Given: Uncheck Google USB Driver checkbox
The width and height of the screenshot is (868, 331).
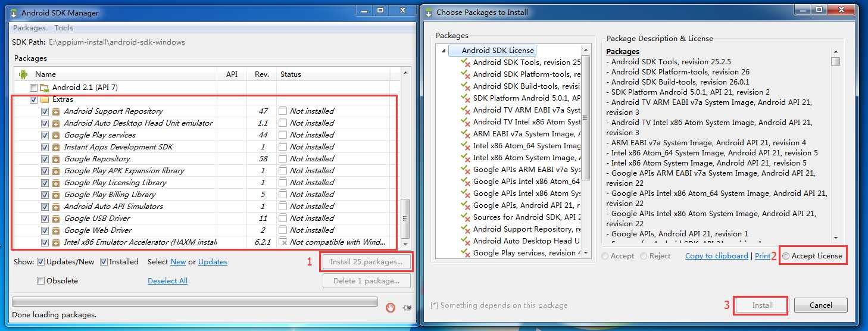Looking at the screenshot, I should click(45, 218).
